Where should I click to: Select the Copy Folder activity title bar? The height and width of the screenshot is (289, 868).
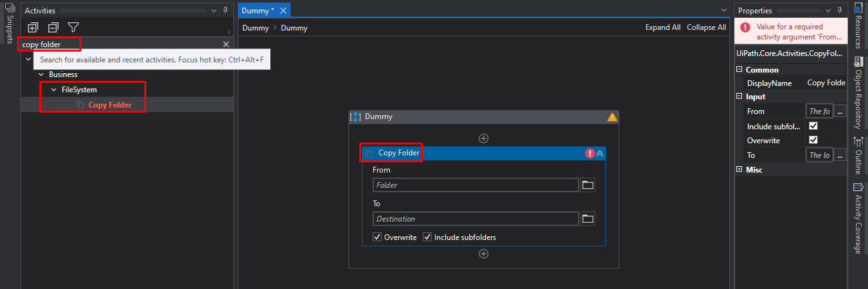(x=483, y=153)
